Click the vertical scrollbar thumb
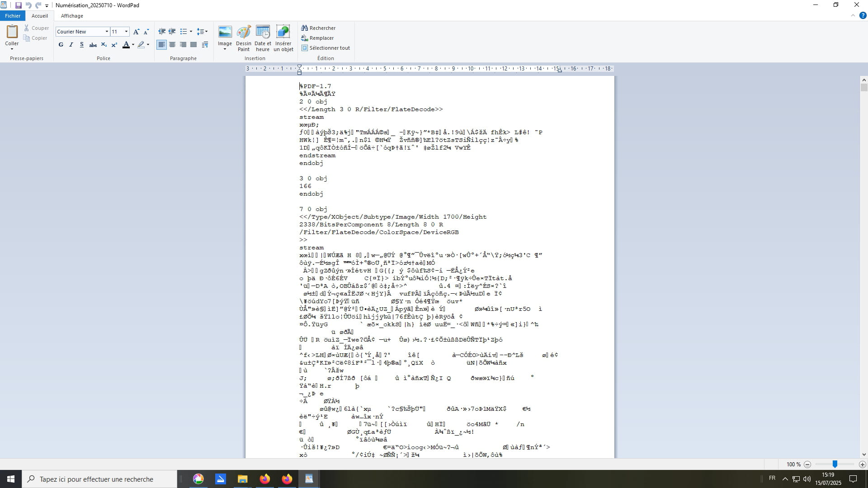Screen dimensions: 868x488 click(864, 88)
